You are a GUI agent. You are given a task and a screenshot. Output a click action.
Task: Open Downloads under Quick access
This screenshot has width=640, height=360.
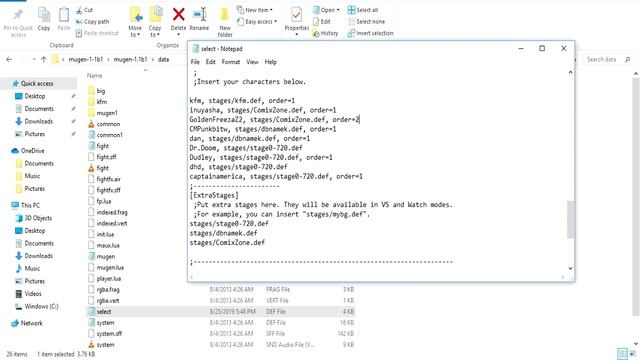coord(38,121)
